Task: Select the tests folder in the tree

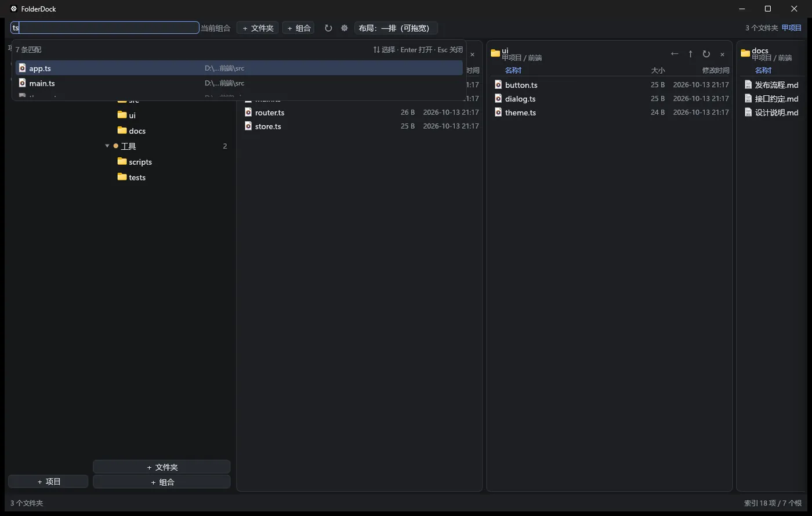Action: [x=137, y=178]
